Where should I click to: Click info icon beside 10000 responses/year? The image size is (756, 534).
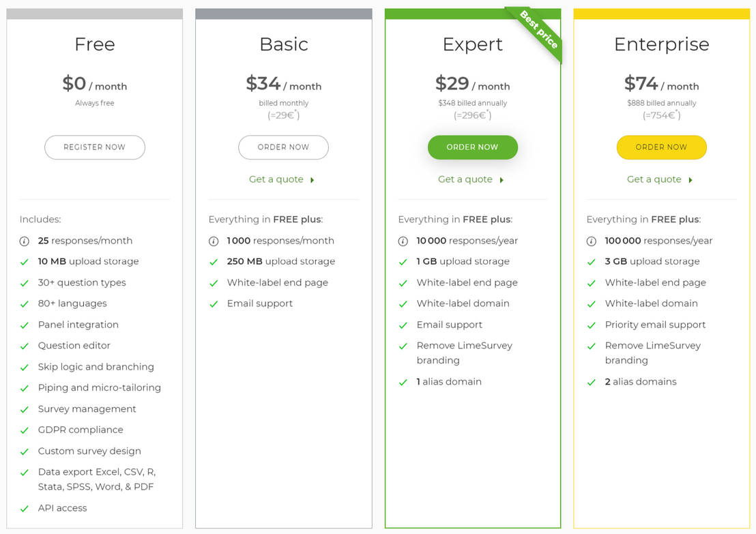click(403, 241)
